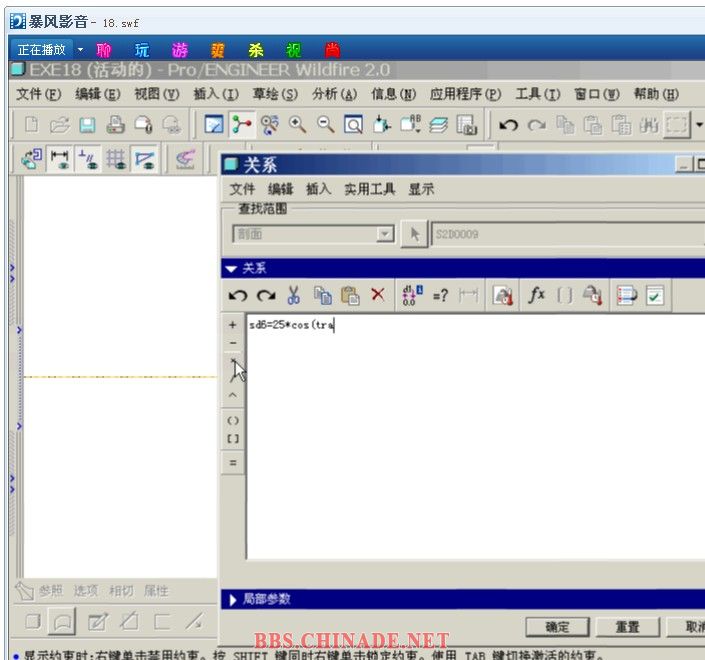Insert minus operator from side palette
Screen dimensions: 705x660
tap(232, 343)
